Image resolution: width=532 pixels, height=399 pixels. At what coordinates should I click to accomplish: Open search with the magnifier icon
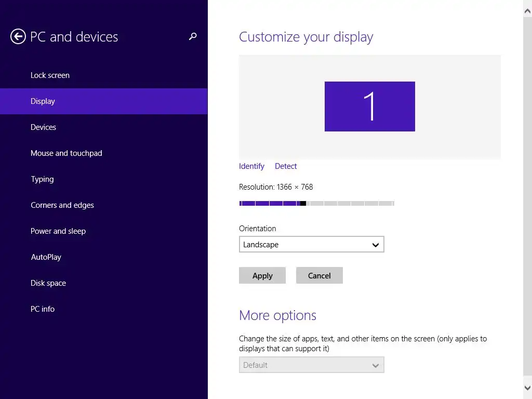click(193, 36)
